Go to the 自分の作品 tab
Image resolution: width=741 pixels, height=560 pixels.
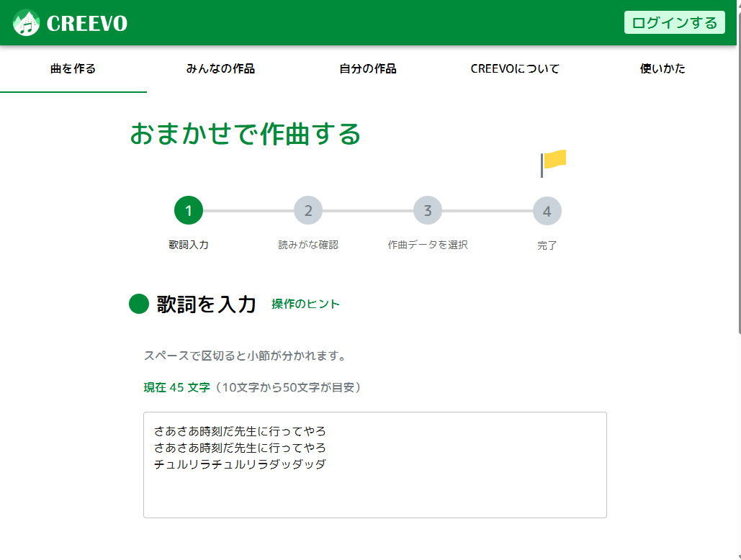[x=368, y=69]
